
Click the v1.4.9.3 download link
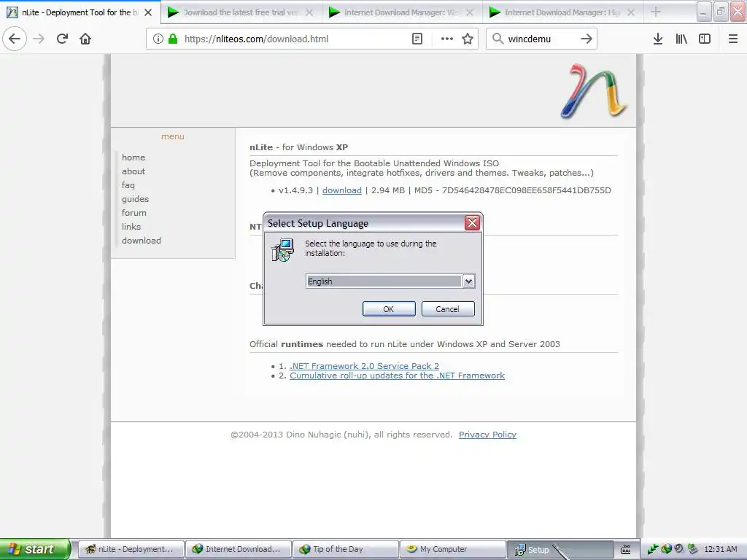pos(342,190)
